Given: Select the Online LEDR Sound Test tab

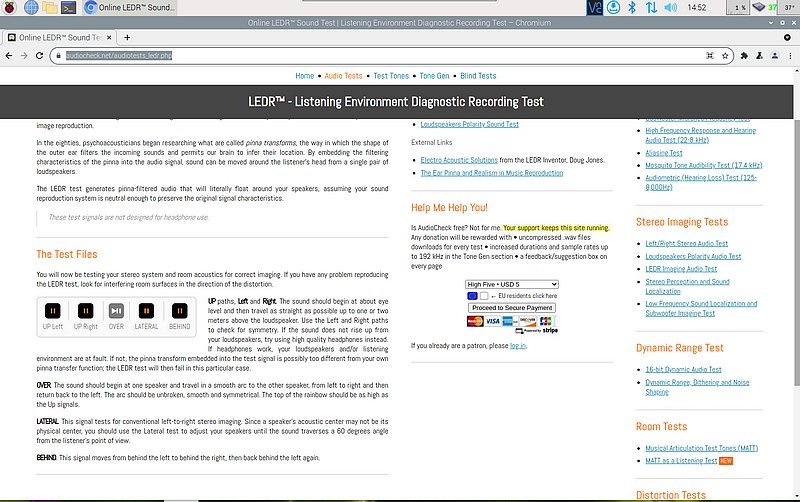Looking at the screenshot, I should point(59,37).
